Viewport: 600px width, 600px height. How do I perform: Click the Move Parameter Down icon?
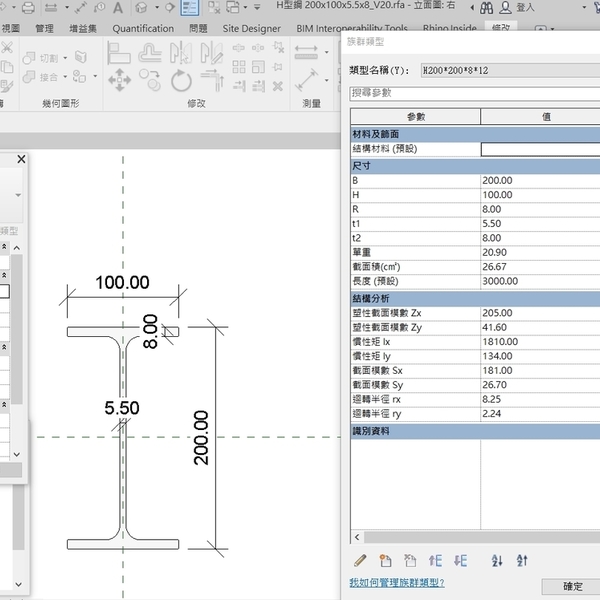coord(460,561)
